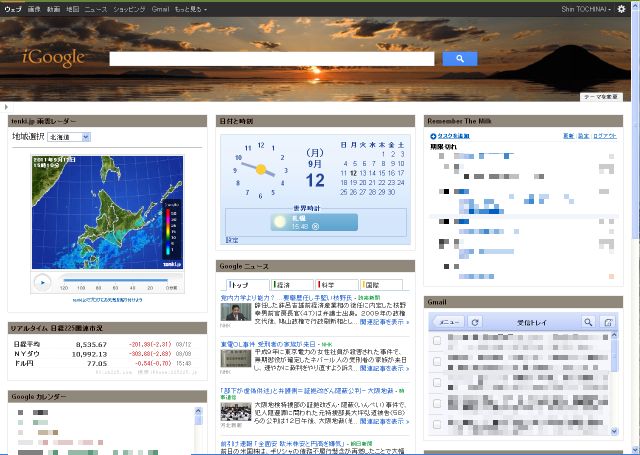The width and height of the screenshot is (640, 455).
Task: Open the 全面安 stock news headline
Action: [x=282, y=444]
